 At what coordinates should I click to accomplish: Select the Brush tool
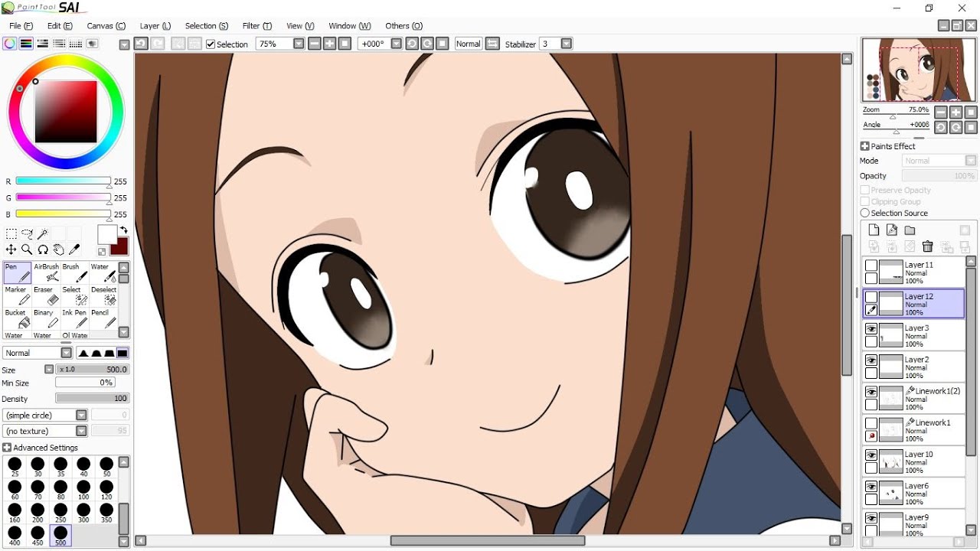click(74, 273)
